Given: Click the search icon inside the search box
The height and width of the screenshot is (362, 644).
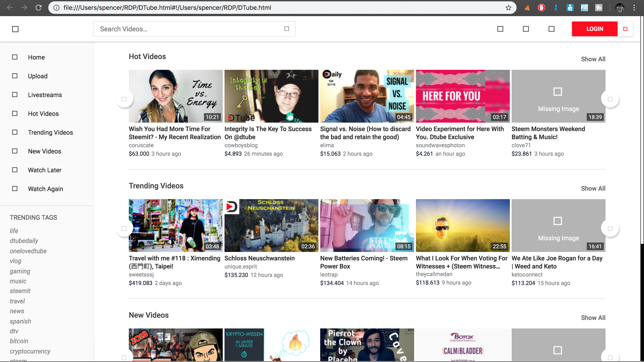Looking at the screenshot, I should [x=286, y=29].
